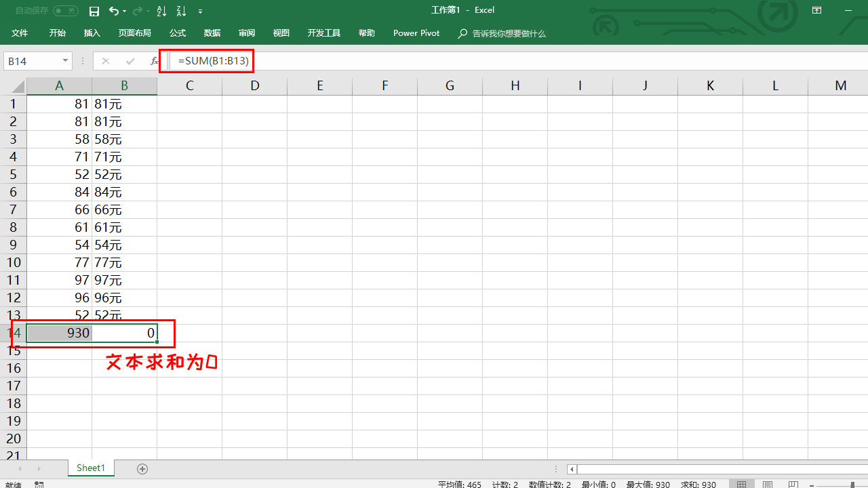This screenshot has height=488, width=868.
Task: Select row 14 header
Action: pos(14,333)
